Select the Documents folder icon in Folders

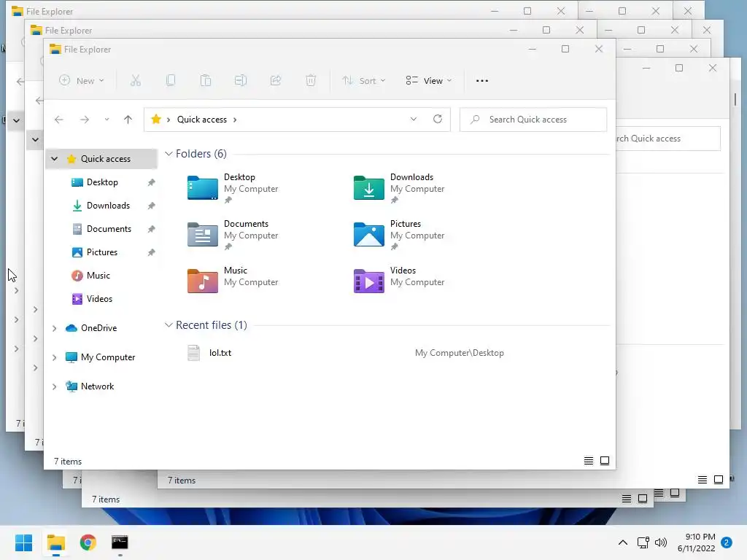coord(203,234)
